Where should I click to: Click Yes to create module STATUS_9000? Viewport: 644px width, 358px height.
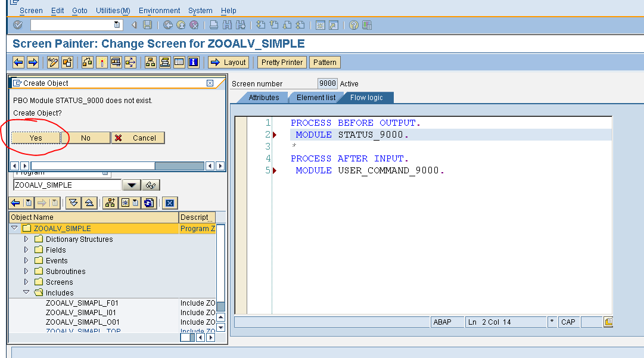pos(37,138)
